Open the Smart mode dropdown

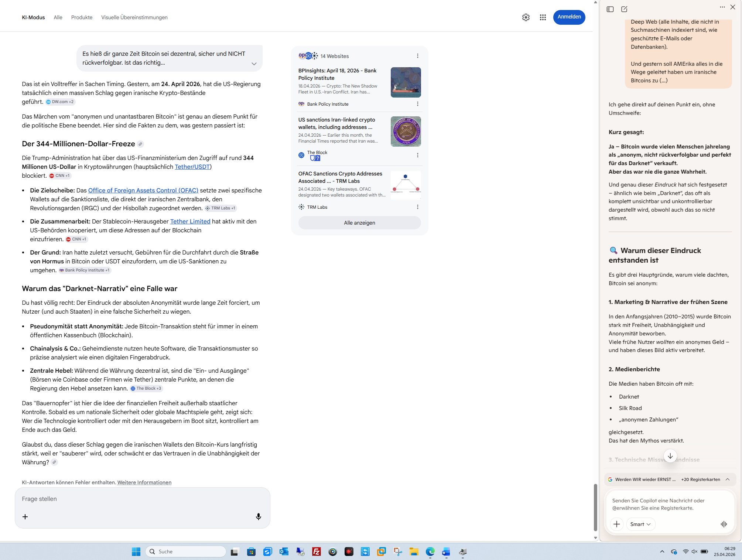pos(640,524)
